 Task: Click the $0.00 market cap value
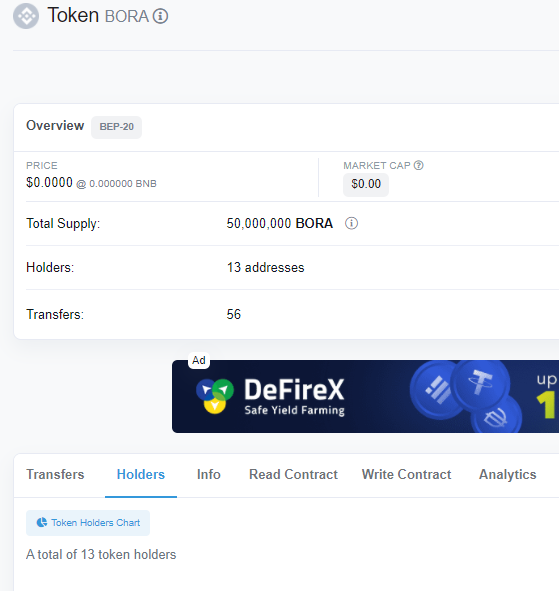point(366,184)
